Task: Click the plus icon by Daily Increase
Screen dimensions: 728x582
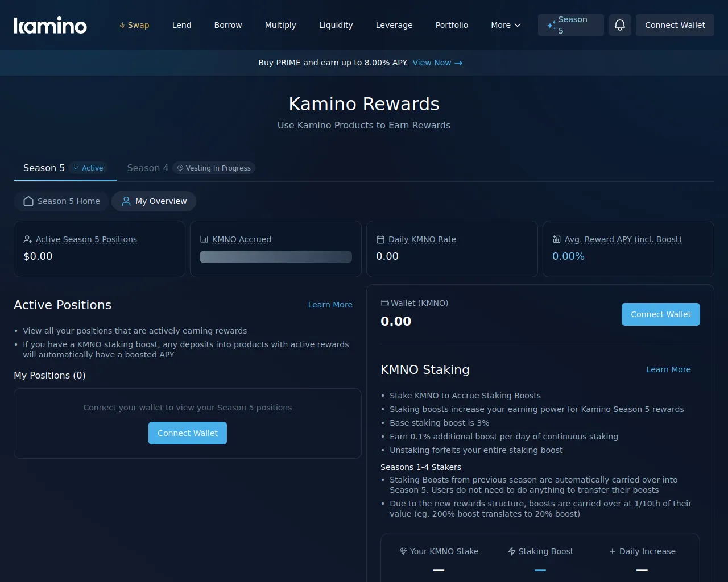Action: pos(613,551)
